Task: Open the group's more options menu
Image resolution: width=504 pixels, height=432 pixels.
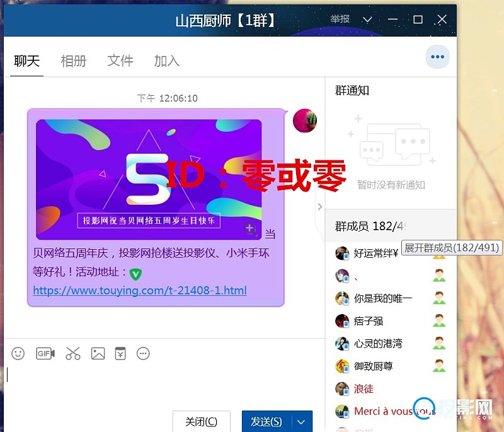Action: coord(437,57)
